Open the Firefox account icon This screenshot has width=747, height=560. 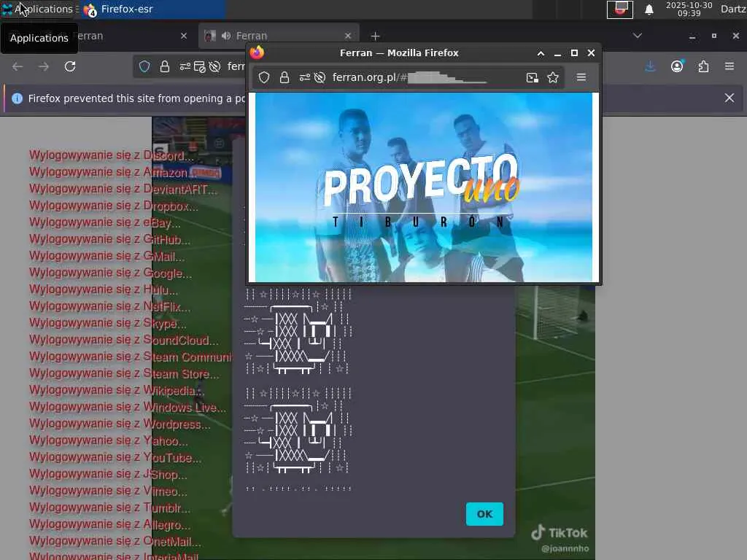tap(677, 66)
